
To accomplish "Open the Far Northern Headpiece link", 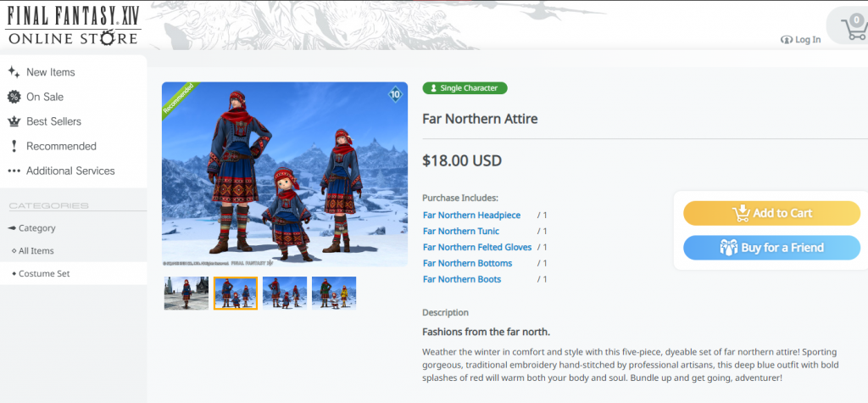I will (x=471, y=215).
